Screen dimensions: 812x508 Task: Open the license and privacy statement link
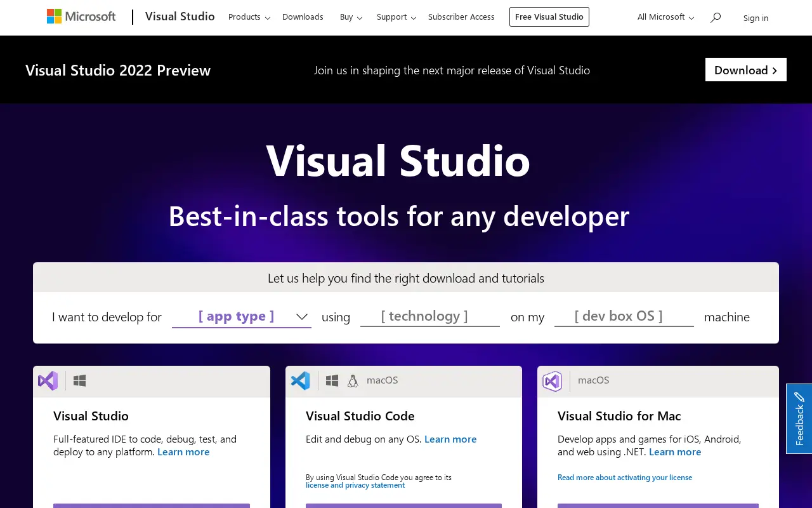(355, 485)
